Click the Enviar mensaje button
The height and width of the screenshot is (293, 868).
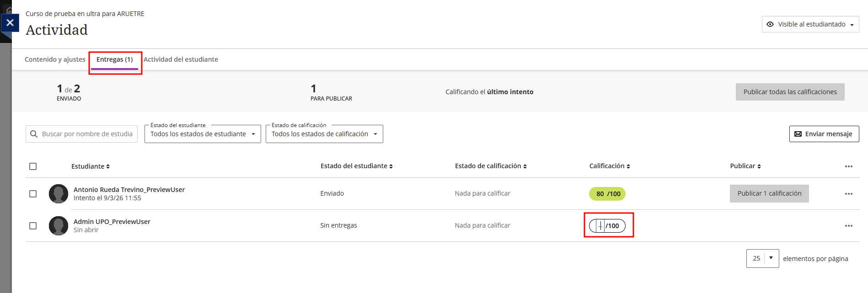click(x=824, y=134)
